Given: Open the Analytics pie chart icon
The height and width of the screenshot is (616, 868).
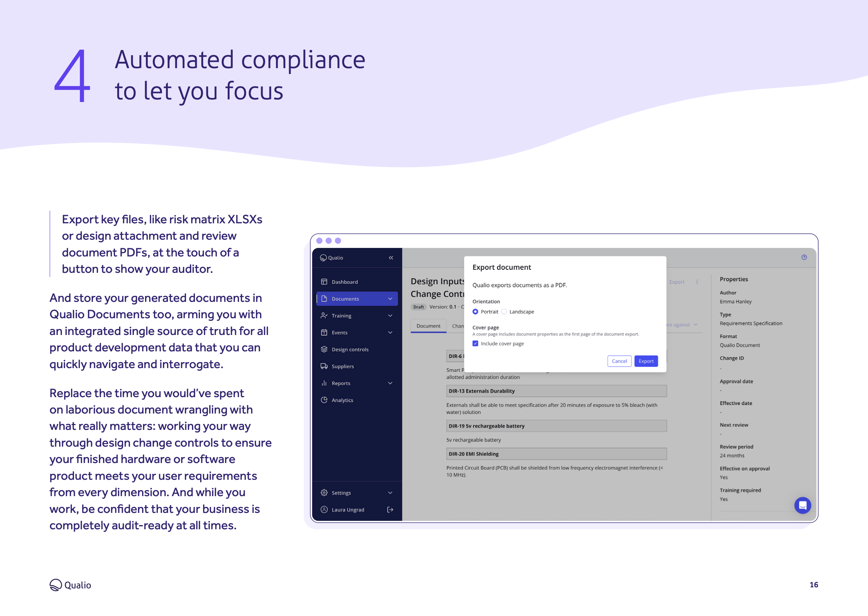Looking at the screenshot, I should [324, 400].
